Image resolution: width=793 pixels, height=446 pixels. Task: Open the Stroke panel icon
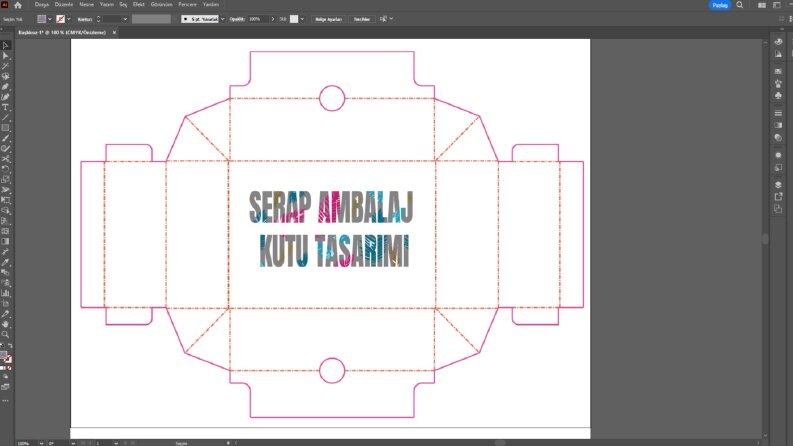[x=778, y=113]
